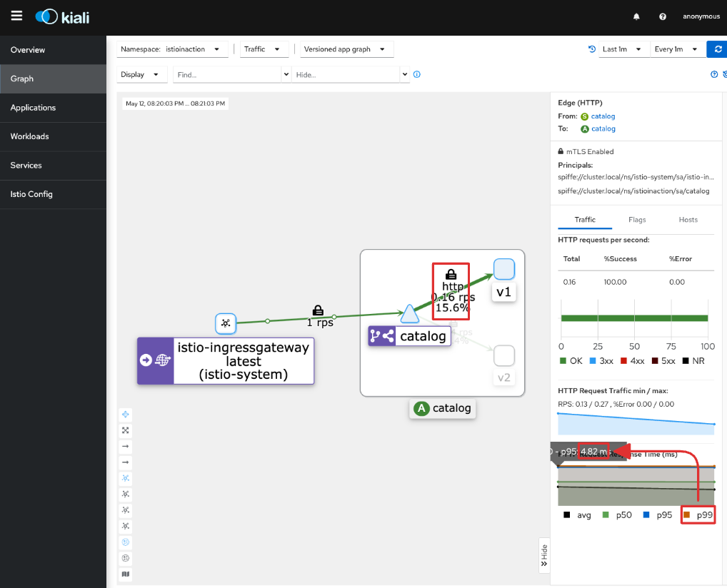Switch to the Traffic tab
This screenshot has height=588, width=727.
point(585,220)
